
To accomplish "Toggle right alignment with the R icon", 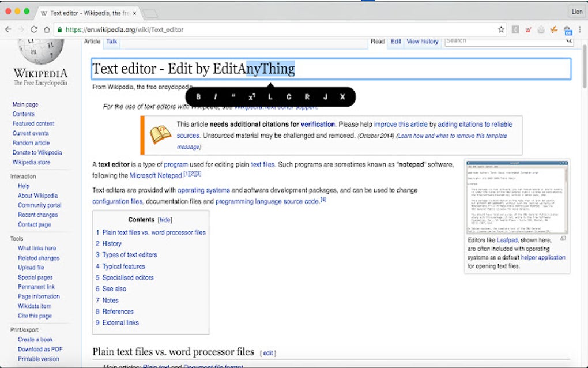I will pos(307,97).
